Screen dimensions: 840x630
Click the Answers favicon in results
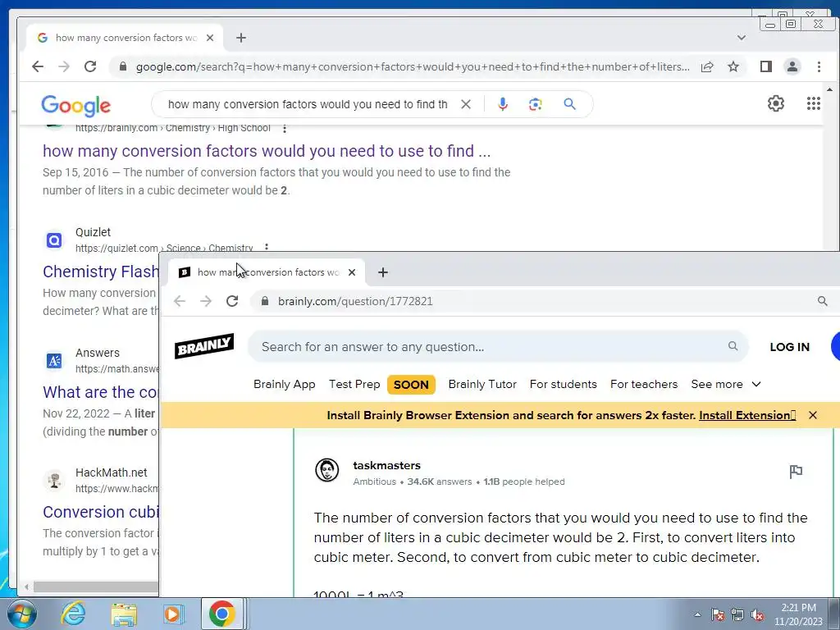(x=54, y=361)
